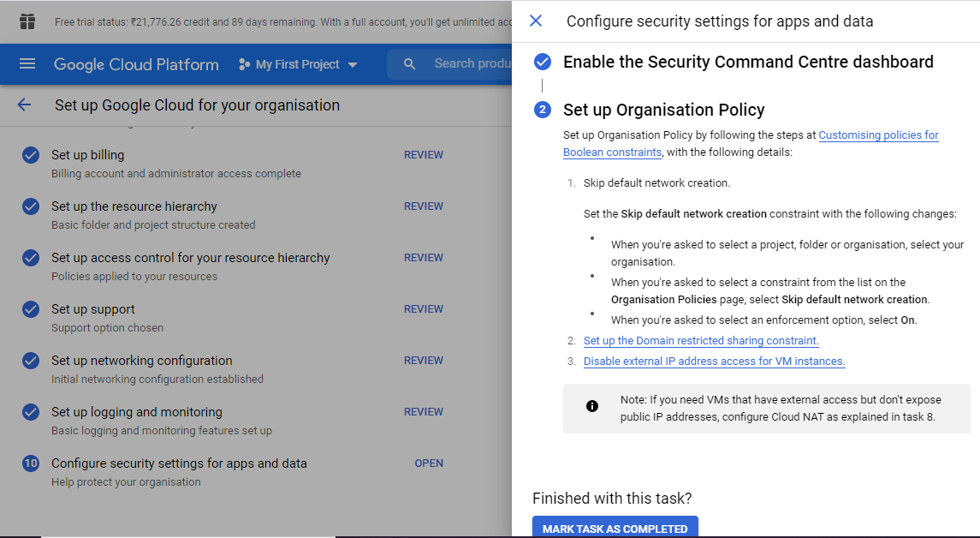Click 'Basic logging and monitoring features set up'
Image resolution: width=980 pixels, height=538 pixels.
pyautogui.click(x=161, y=430)
